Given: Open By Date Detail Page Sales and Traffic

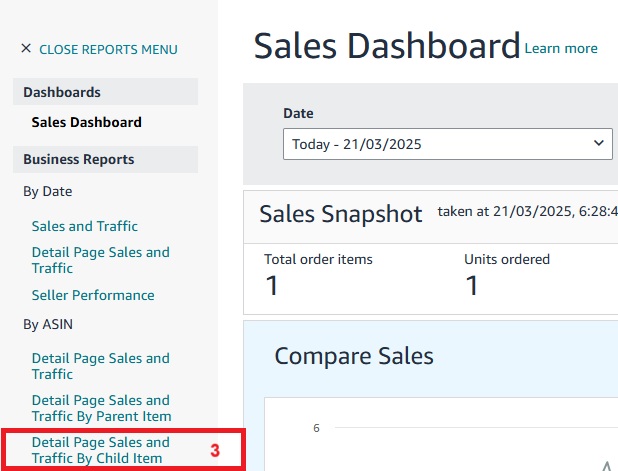Looking at the screenshot, I should [101, 260].
